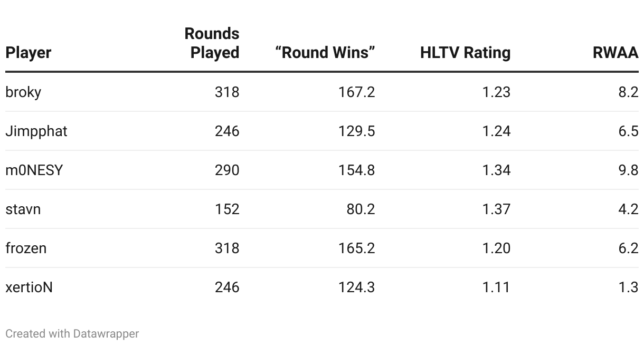The image size is (644, 346).
Task: Click Jimpphat's Round Wins value 129.5
Action: coord(357,131)
